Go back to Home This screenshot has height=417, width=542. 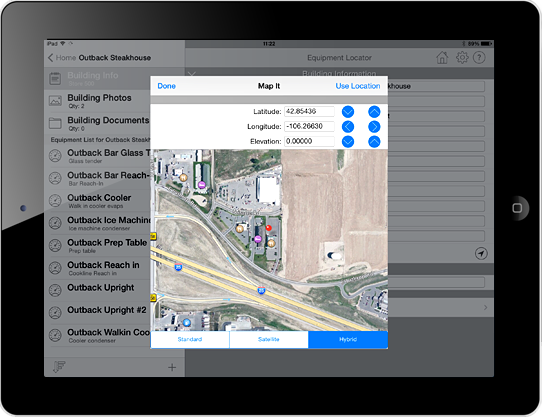point(65,58)
